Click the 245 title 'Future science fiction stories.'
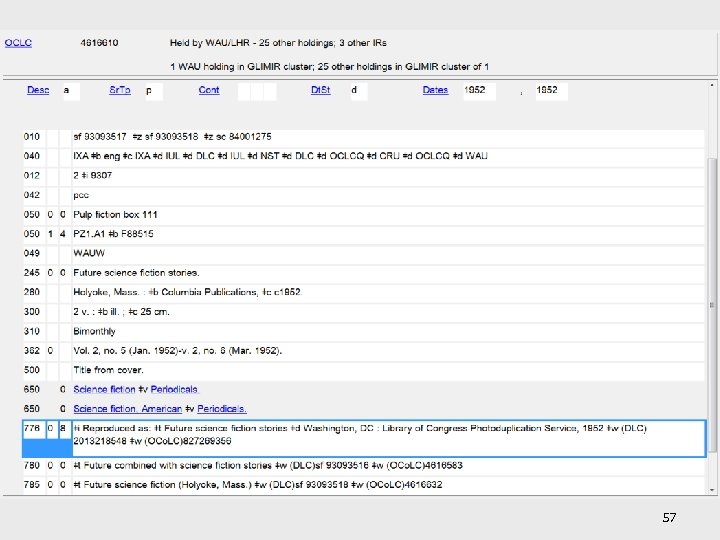The height and width of the screenshot is (540, 720). (x=136, y=273)
